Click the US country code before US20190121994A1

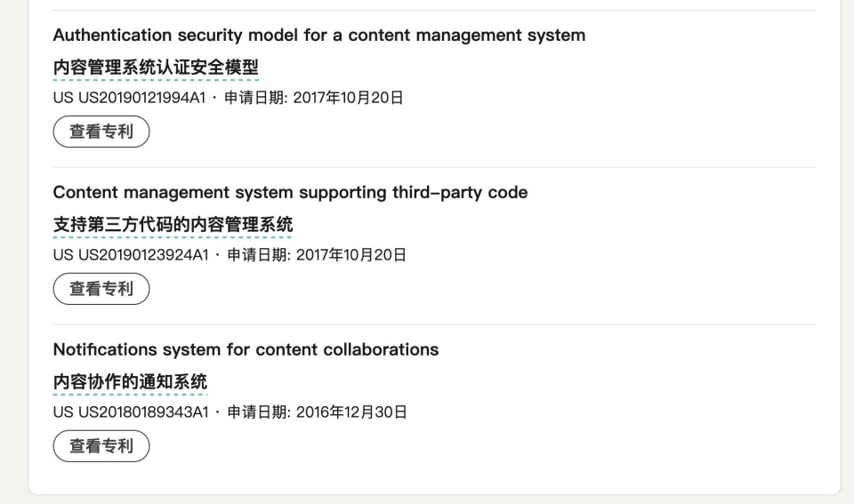pyautogui.click(x=63, y=98)
